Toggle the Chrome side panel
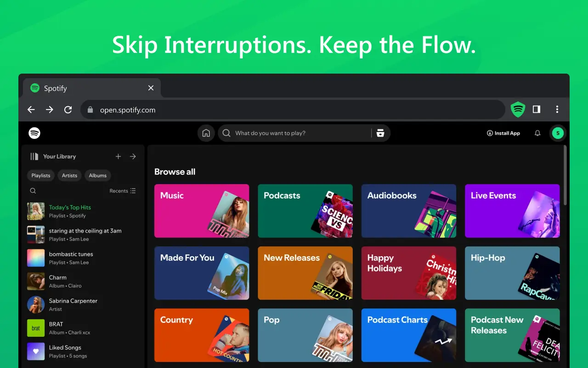This screenshot has height=368, width=588. tap(536, 109)
